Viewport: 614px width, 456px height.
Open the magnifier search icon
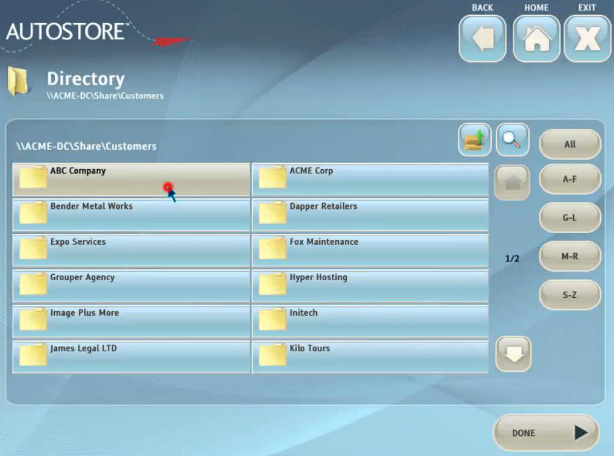[512, 141]
